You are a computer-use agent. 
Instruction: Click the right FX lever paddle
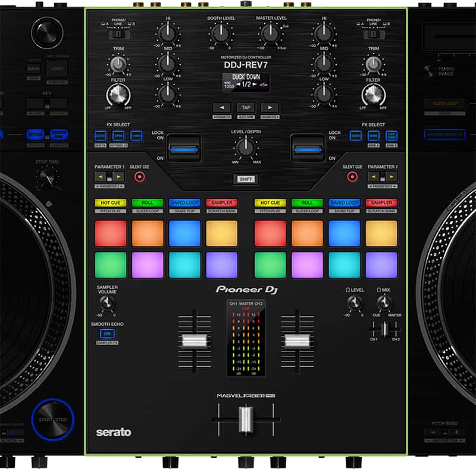click(308, 148)
